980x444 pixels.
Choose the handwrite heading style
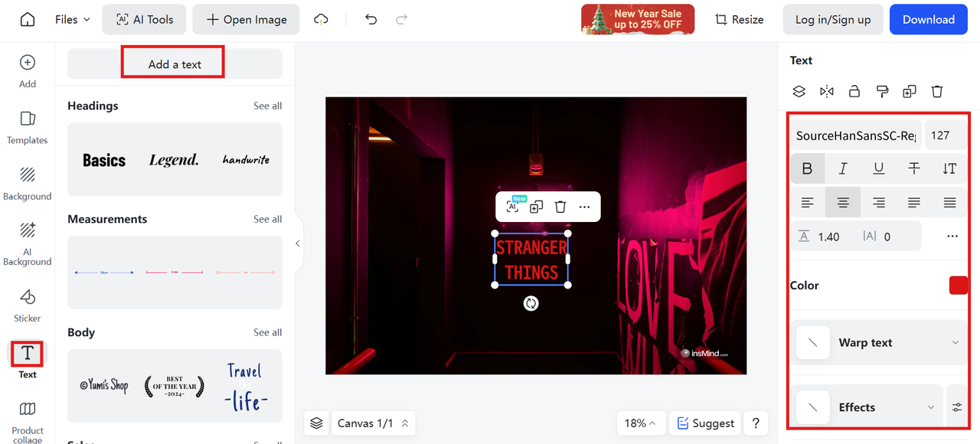coord(246,159)
